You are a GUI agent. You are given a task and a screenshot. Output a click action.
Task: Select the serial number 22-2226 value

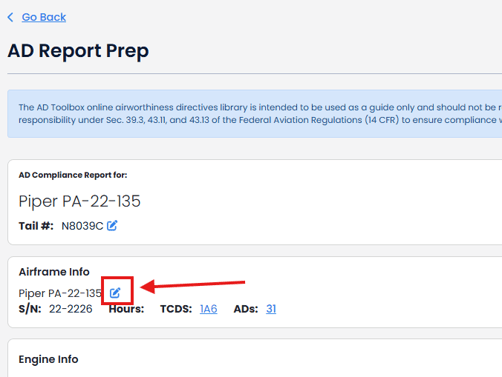71,309
